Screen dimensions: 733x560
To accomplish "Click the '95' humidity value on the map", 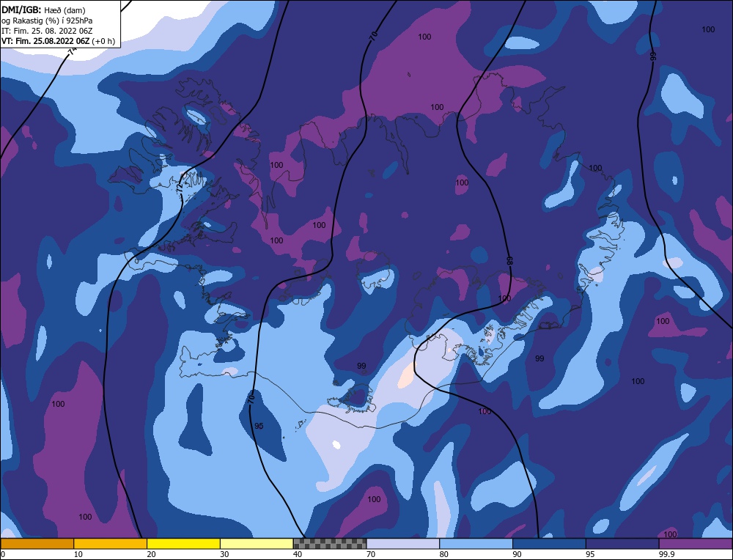I will (x=259, y=426).
